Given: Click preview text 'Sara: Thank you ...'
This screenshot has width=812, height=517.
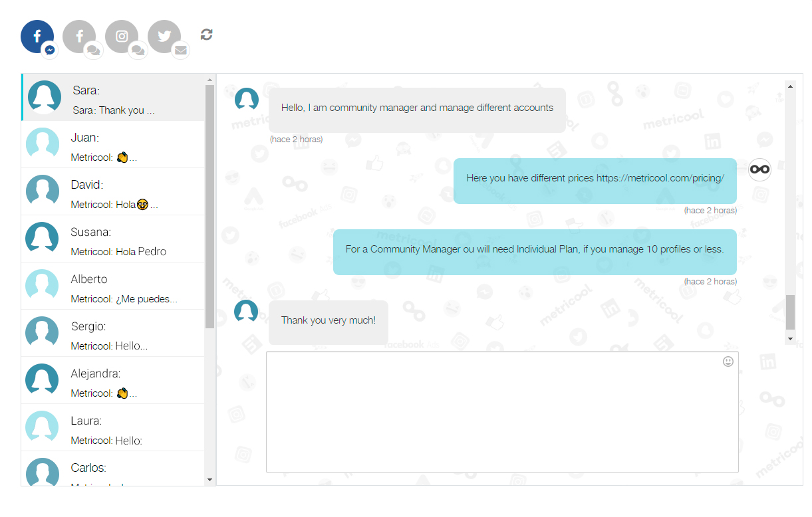Looking at the screenshot, I should click(114, 110).
